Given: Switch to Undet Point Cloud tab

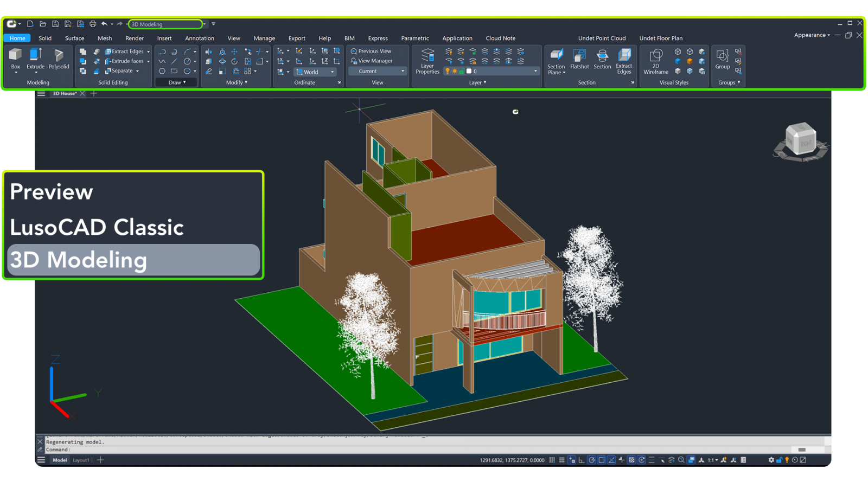Looking at the screenshot, I should (602, 38).
